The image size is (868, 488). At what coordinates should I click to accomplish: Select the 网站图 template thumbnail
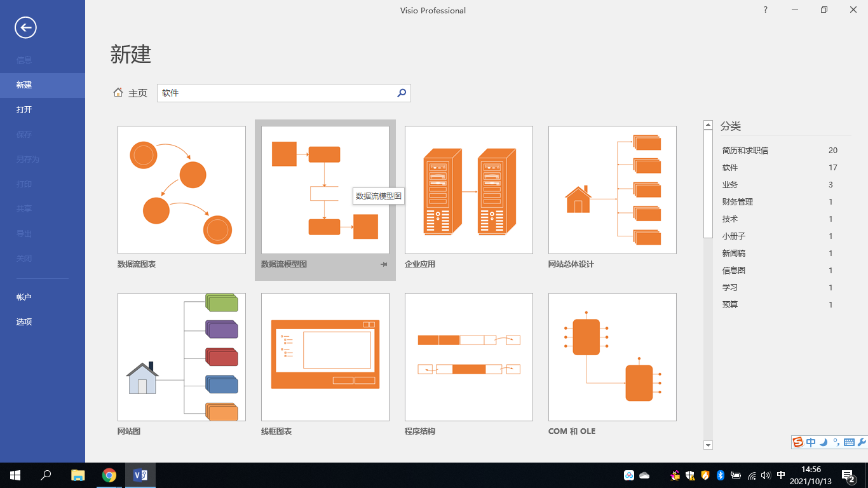[x=182, y=357]
